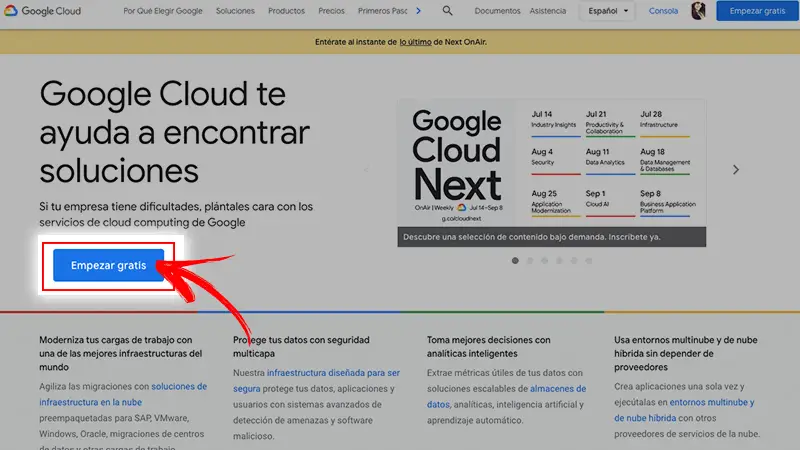Go to Consola
800x450 pixels.
pos(663,11)
